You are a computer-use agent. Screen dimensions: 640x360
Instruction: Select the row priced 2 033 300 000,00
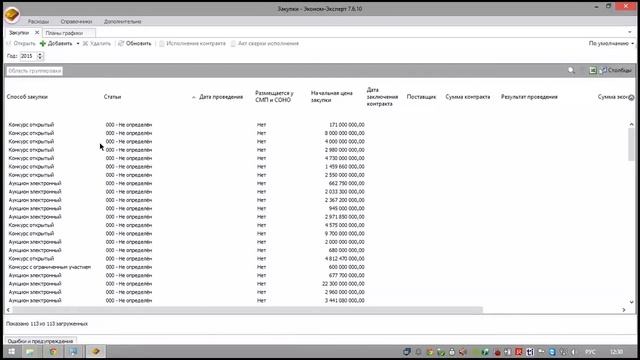click(x=317, y=191)
